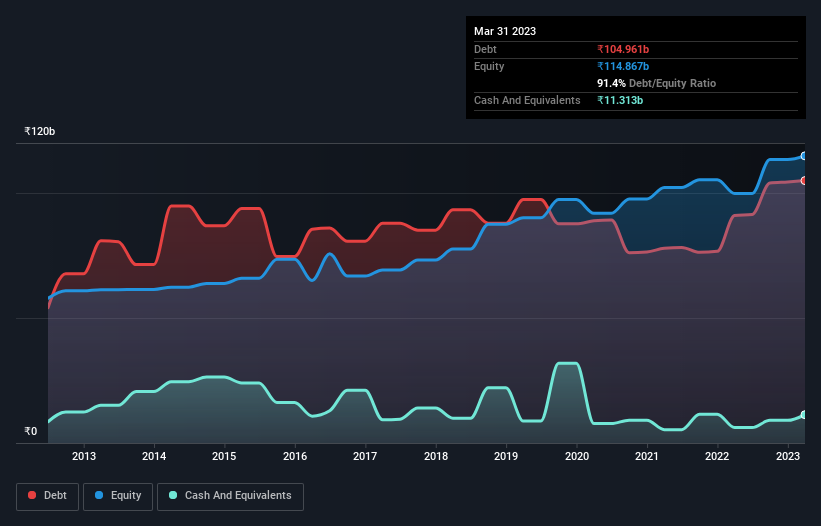821x526 pixels.
Task: Click the 2015 x-axis label
Action: click(224, 456)
